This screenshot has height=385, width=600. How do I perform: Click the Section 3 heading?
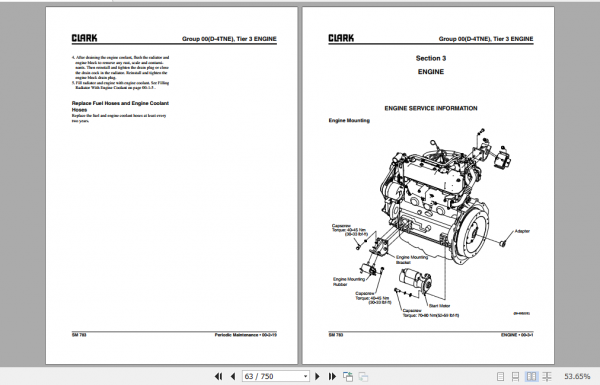[x=431, y=58]
